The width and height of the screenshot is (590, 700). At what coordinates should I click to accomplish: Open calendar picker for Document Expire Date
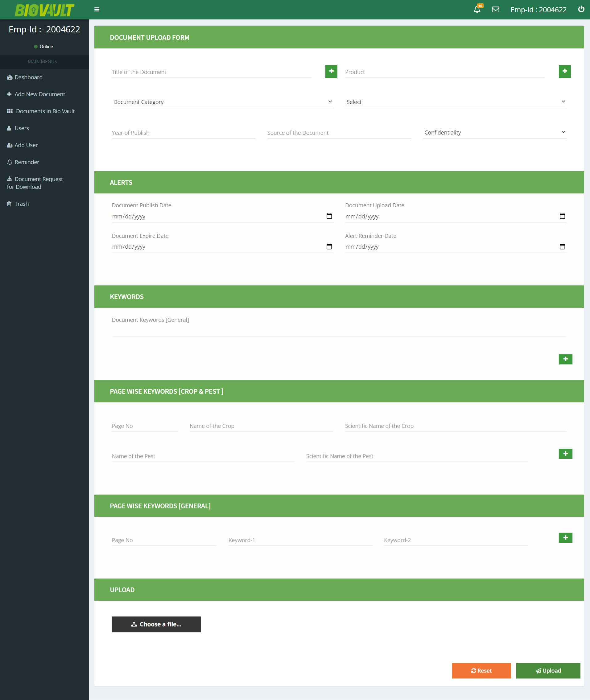tap(329, 246)
